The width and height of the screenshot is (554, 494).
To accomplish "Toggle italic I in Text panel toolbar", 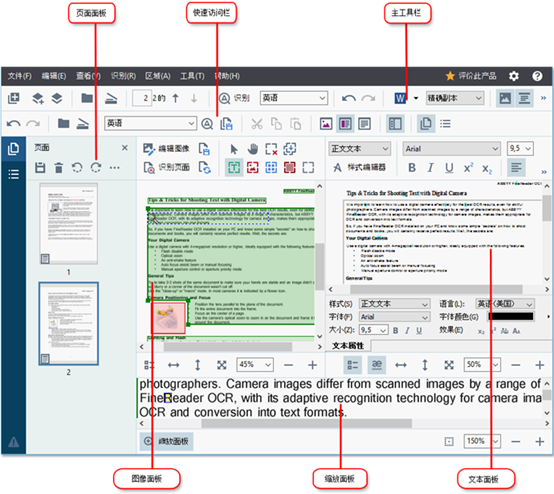I will point(430,167).
